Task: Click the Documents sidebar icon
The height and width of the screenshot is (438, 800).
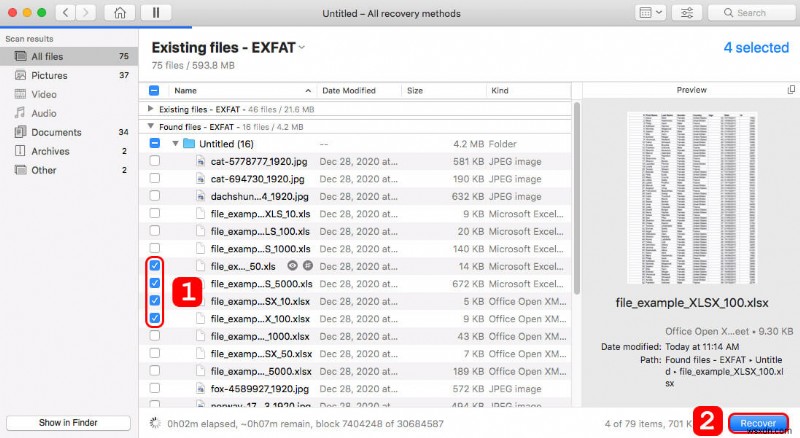Action: pos(20,132)
